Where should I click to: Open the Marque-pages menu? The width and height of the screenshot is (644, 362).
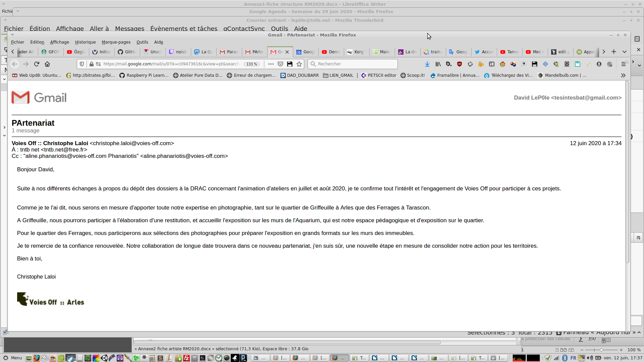click(x=116, y=42)
